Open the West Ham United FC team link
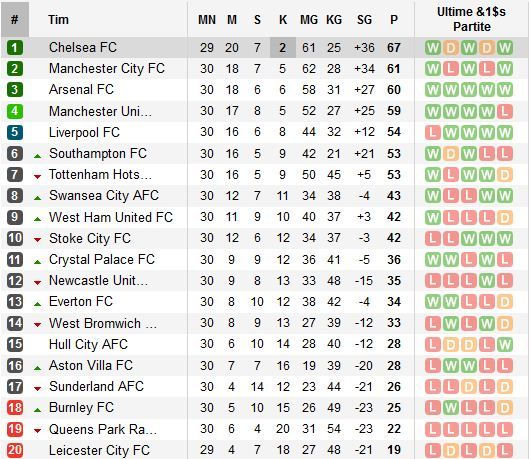The width and height of the screenshot is (529, 459). (111, 217)
